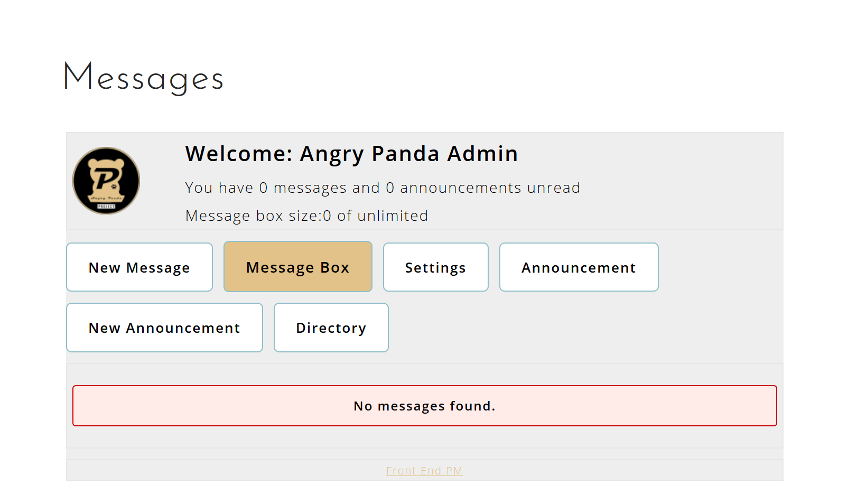Click the 'Angry Panda Admin' username text

409,154
